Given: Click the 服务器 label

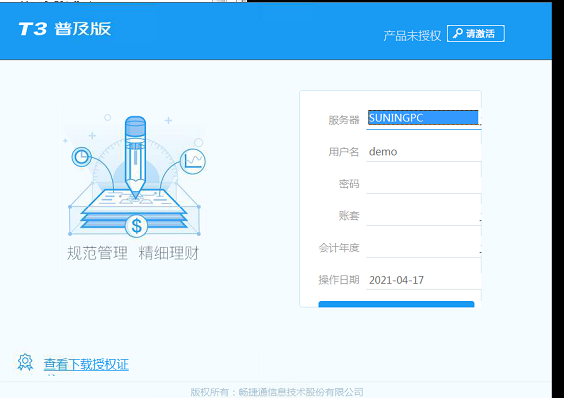Looking at the screenshot, I should [x=344, y=120].
